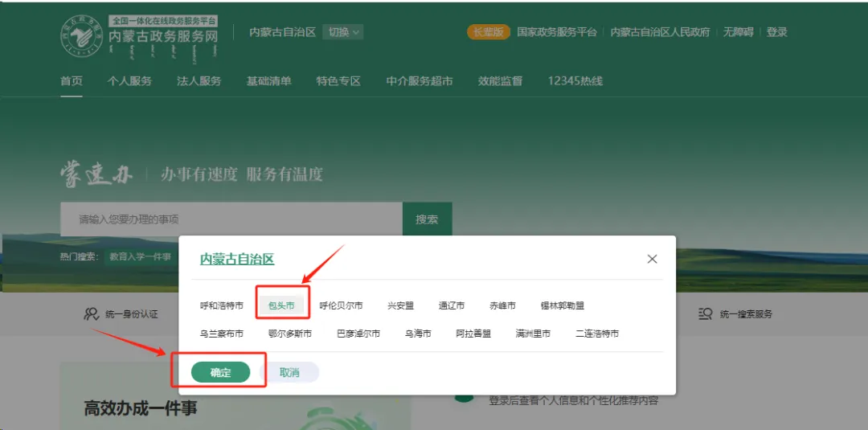868x430 pixels.
Task: Select 二连浩特市 in the dialog
Action: [597, 334]
